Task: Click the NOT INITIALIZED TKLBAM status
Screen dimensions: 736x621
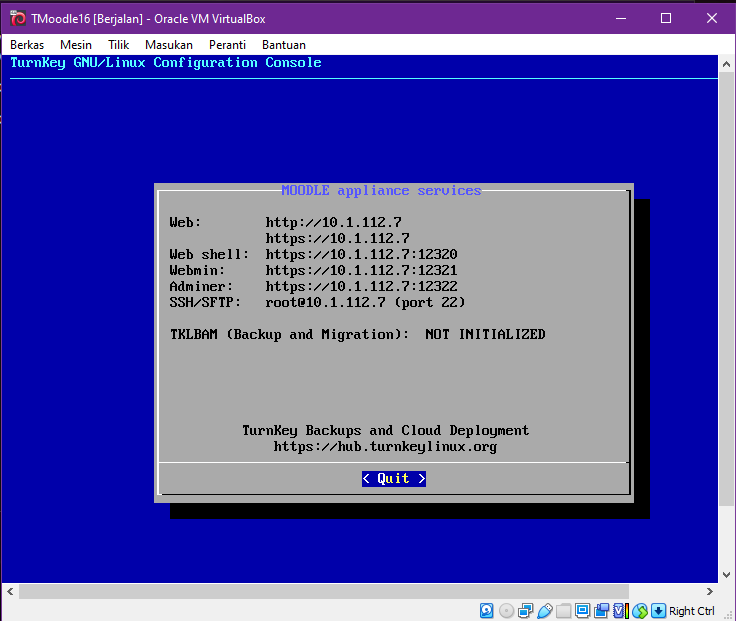Action: click(x=485, y=334)
